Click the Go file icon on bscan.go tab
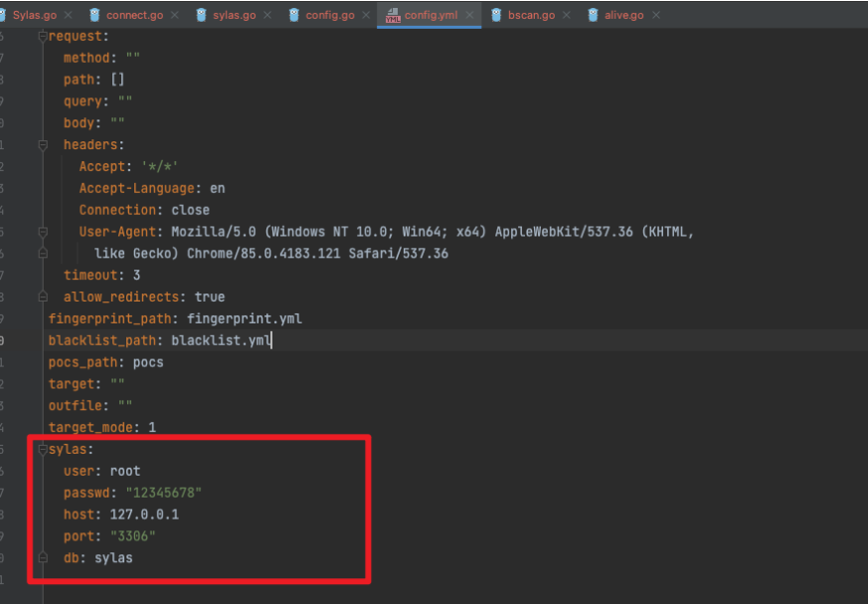This screenshot has height=604, width=868. tap(496, 15)
